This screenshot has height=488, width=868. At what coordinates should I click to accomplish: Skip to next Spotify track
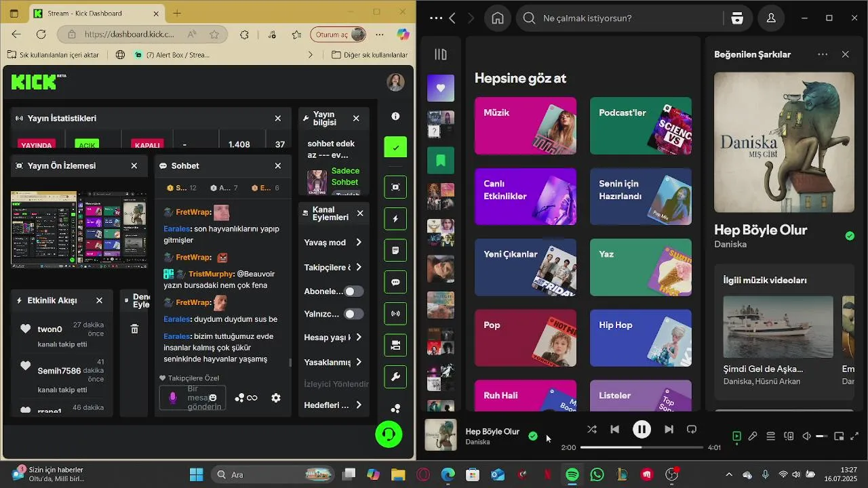coord(669,429)
